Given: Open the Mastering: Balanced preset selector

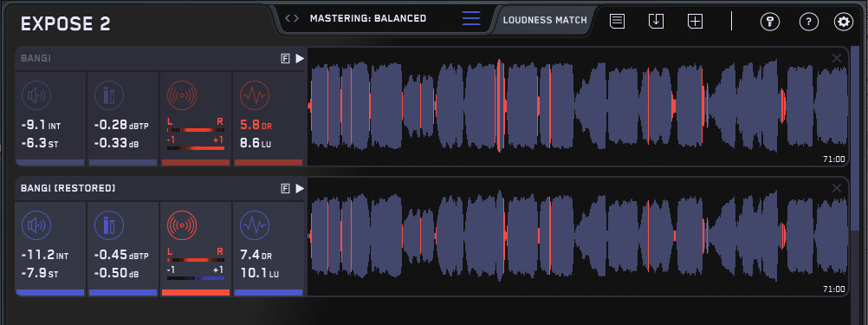Looking at the screenshot, I should [368, 18].
